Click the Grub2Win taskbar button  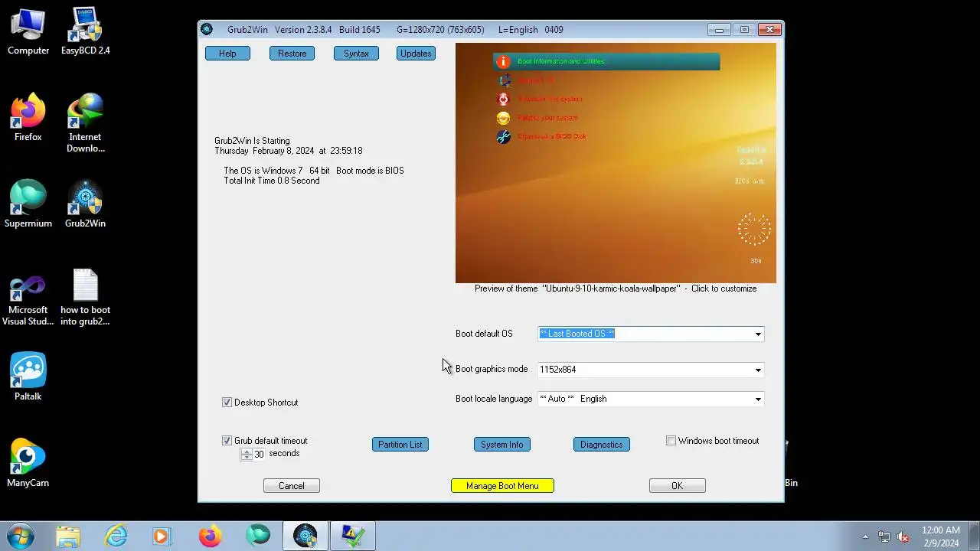click(x=305, y=536)
